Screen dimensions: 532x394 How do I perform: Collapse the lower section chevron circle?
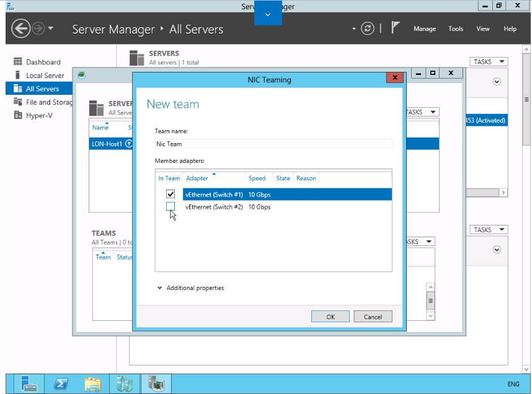coord(497,250)
